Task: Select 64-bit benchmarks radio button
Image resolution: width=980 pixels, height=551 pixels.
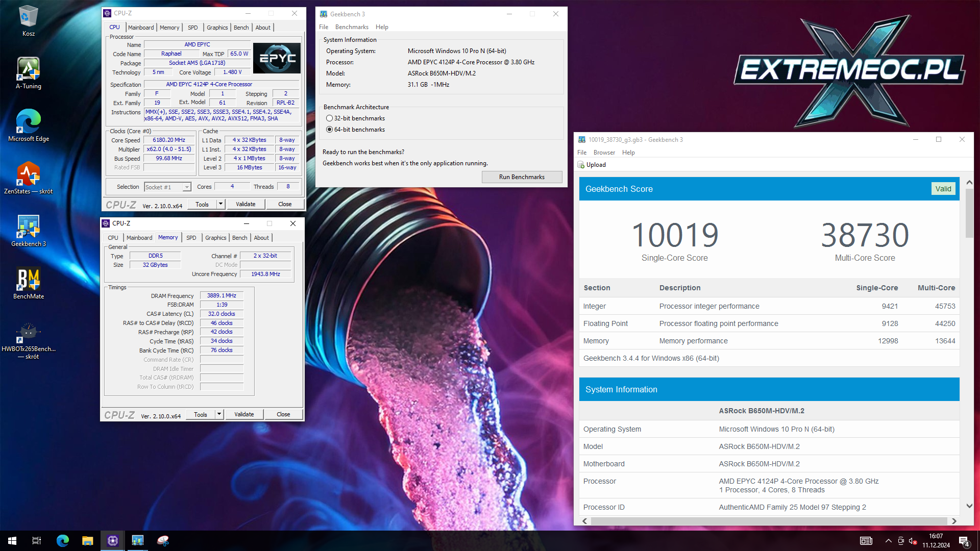Action: click(329, 130)
